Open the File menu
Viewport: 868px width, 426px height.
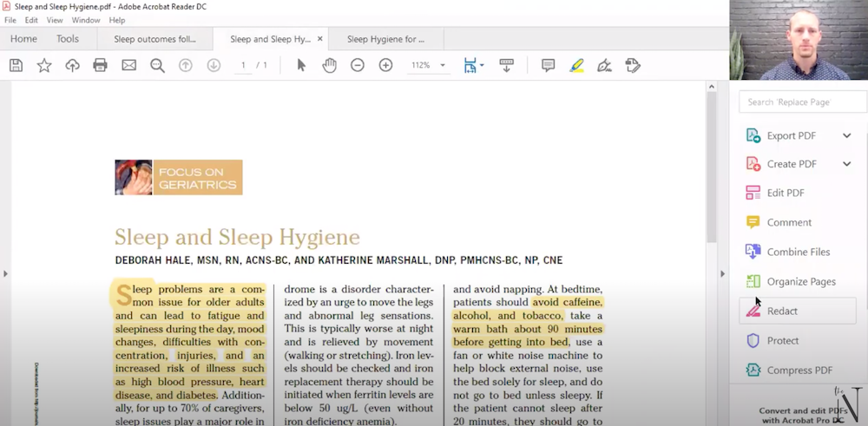pos(10,20)
